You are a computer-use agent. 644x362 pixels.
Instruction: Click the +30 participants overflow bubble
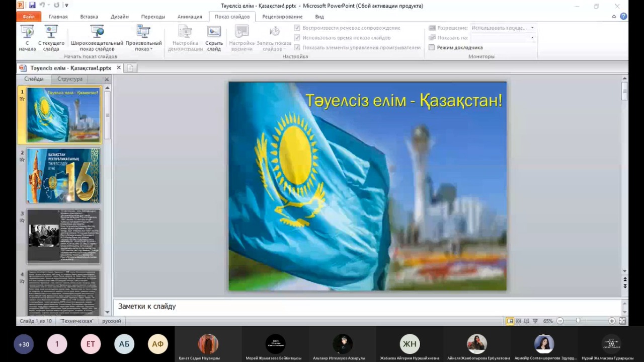24,344
